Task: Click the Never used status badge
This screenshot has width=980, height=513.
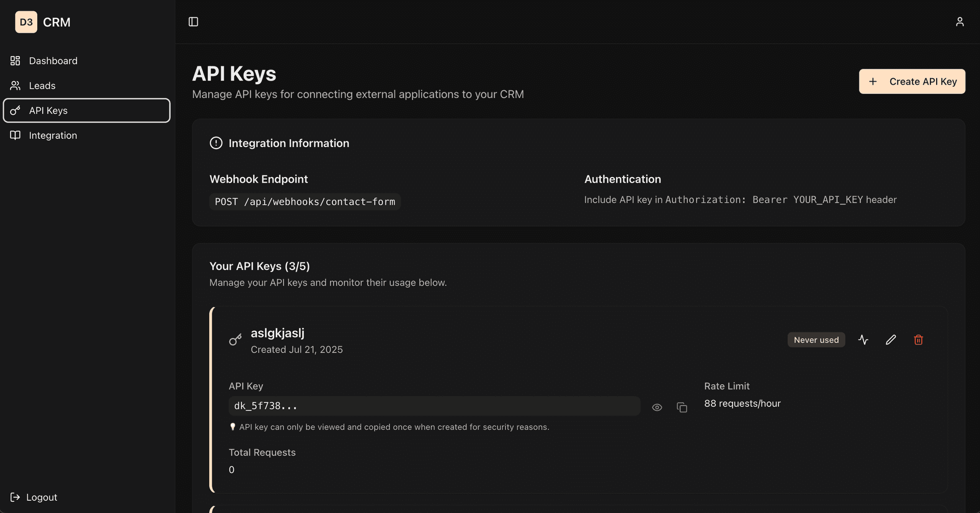Action: [816, 340]
